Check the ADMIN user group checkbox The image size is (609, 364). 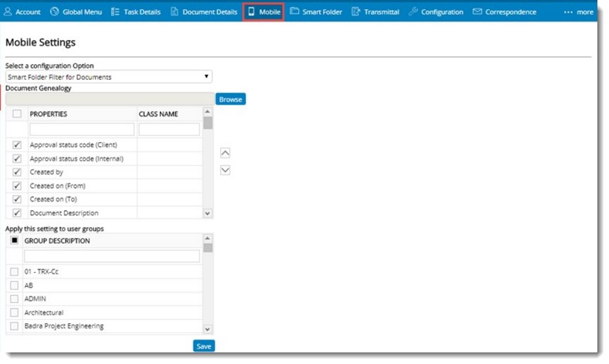tap(15, 298)
